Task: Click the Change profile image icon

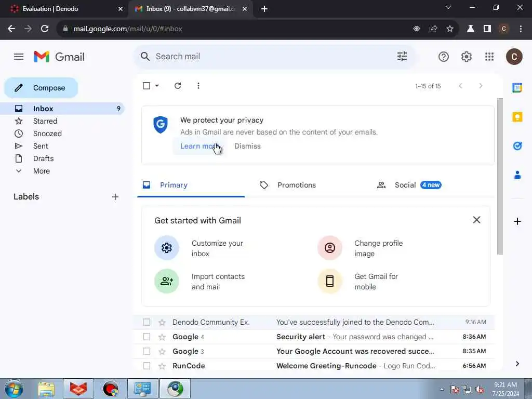Action: click(x=329, y=248)
